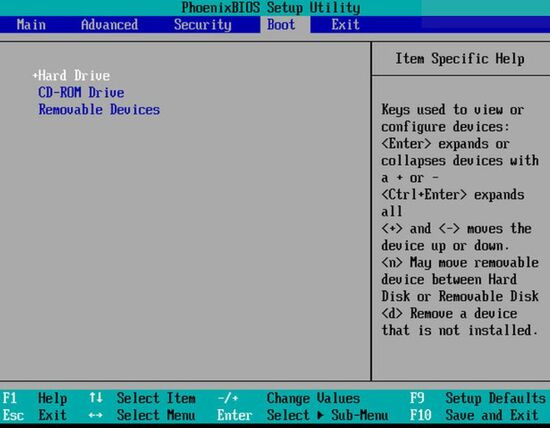Click the Sub-Menu triangle arrow icon
550x428 pixels.
[320, 415]
